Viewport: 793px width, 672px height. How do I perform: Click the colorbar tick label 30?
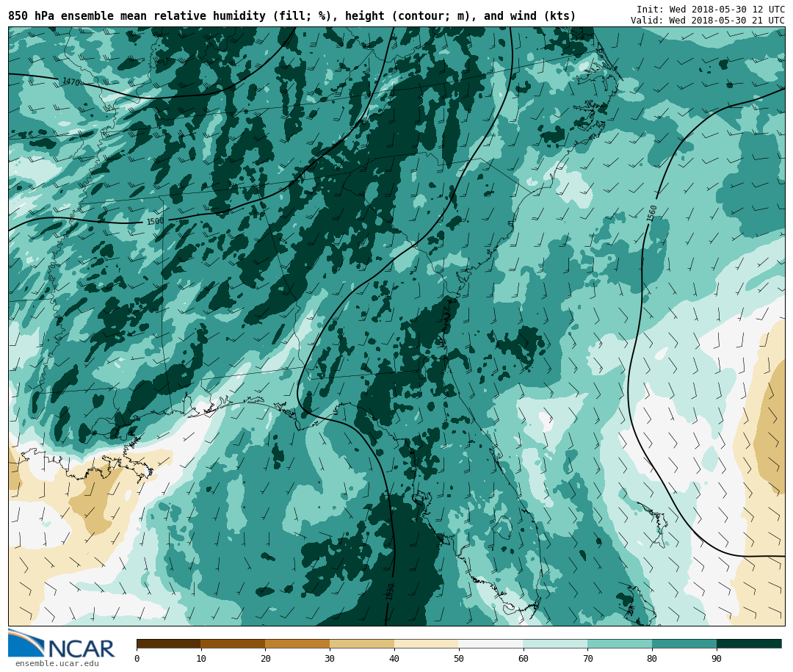click(x=330, y=658)
